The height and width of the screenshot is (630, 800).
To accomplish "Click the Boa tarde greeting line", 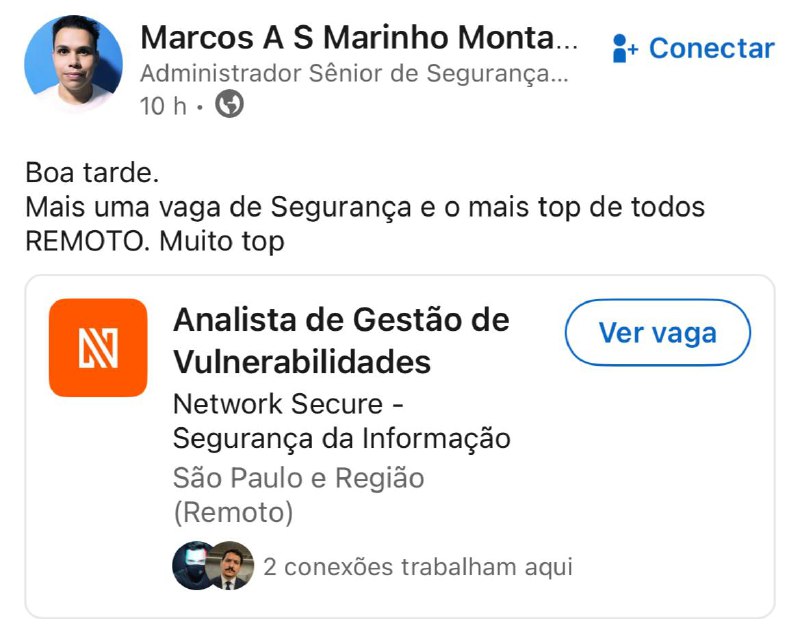I will coord(92,173).
